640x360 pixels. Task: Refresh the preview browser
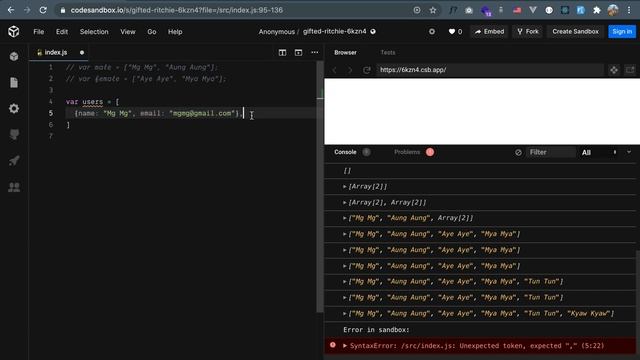point(367,70)
